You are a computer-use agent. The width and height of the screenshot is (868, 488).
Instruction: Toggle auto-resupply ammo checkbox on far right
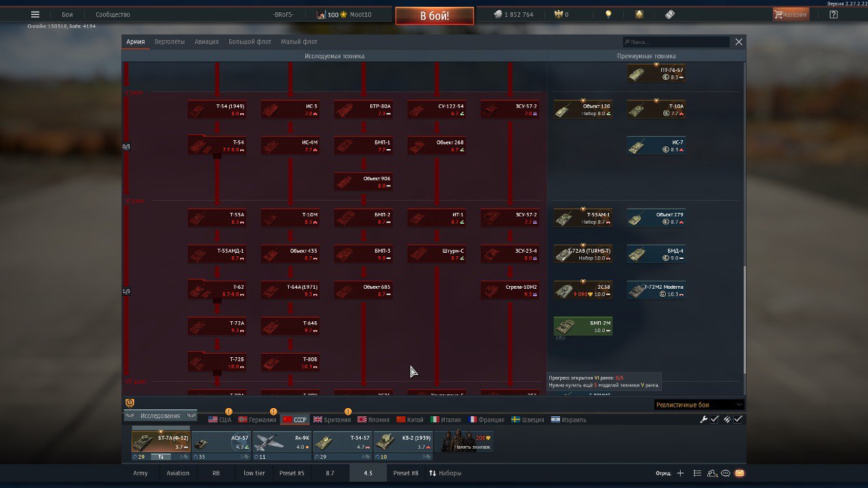(738, 420)
